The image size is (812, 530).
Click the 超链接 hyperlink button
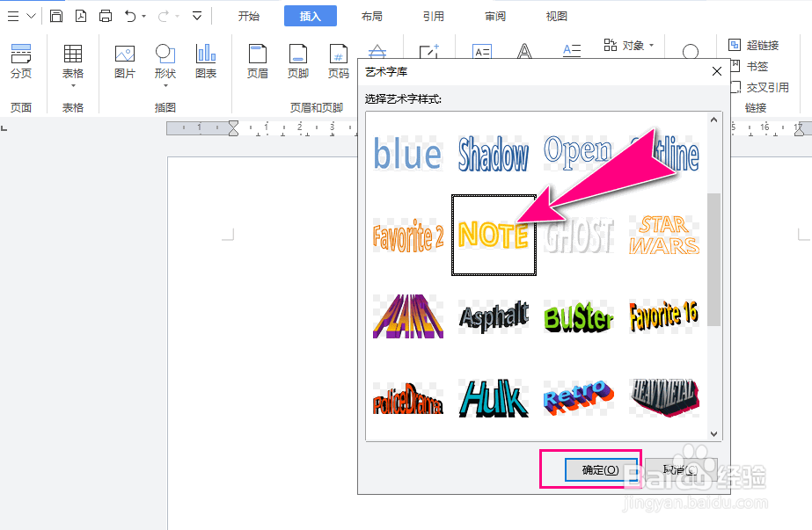tap(753, 45)
